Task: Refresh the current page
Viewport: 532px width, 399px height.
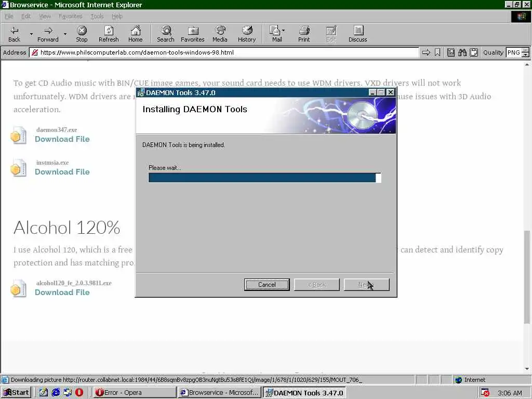Action: pyautogui.click(x=109, y=34)
